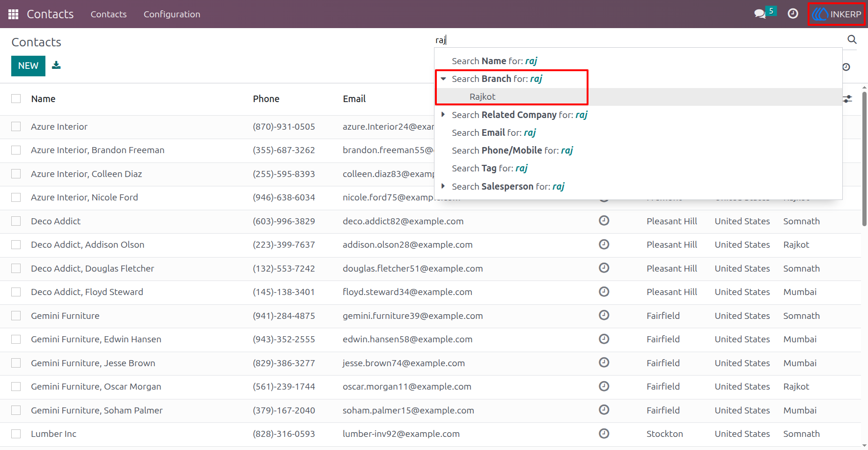Collapse the Search Branch for raj arrow
The width and height of the screenshot is (868, 450).
pyautogui.click(x=443, y=79)
